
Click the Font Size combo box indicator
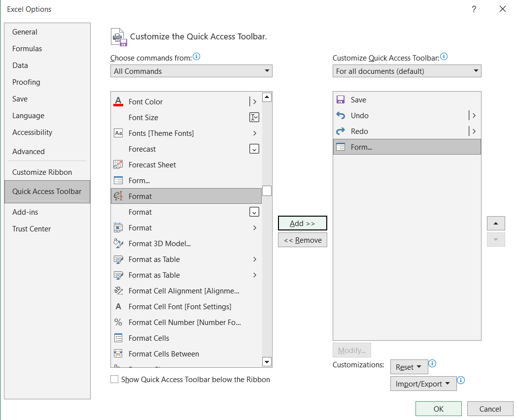254,117
